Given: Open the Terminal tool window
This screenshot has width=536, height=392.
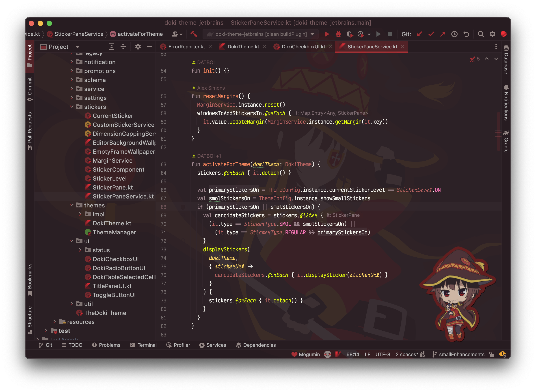Looking at the screenshot, I should 144,345.
